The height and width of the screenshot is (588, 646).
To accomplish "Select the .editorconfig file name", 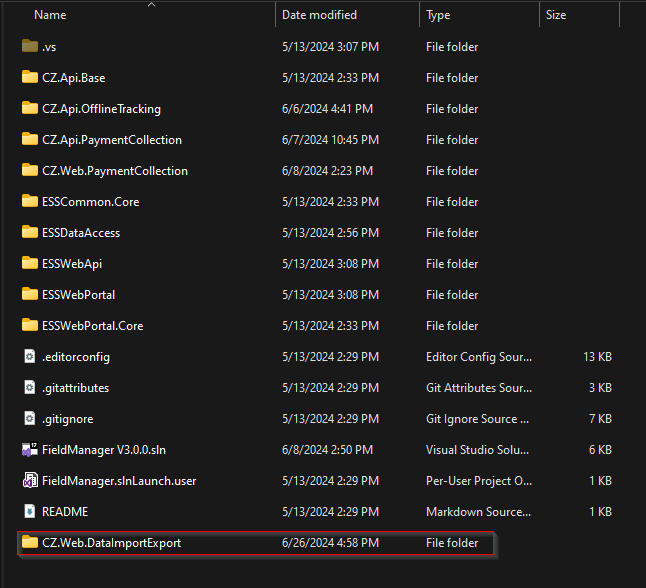I will 76,357.
